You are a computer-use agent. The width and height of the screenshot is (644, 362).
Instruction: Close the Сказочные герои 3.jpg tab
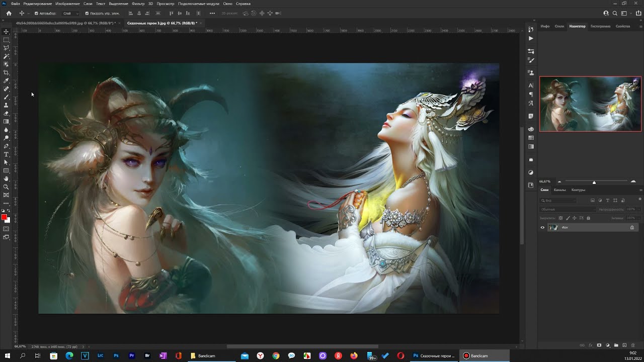[201, 23]
